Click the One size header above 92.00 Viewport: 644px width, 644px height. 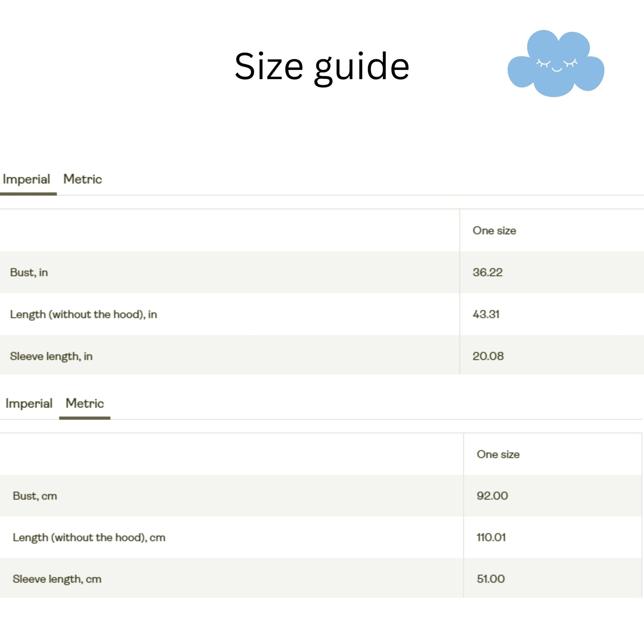click(x=498, y=454)
